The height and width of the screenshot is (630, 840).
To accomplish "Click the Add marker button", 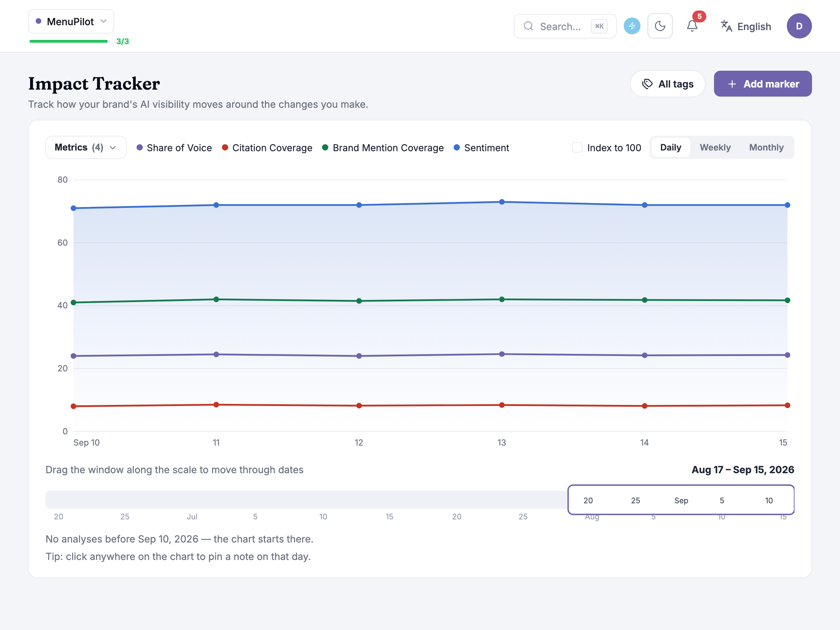I will 763,84.
